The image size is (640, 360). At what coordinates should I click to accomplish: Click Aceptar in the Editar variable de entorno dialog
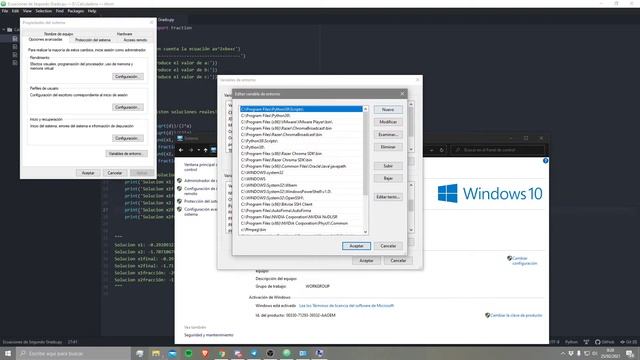click(356, 246)
